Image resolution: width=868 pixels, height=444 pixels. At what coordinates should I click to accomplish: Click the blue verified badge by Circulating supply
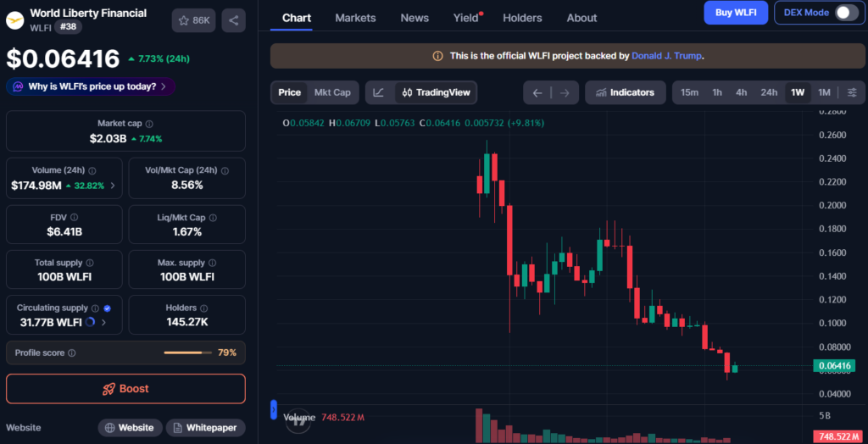[x=108, y=308]
